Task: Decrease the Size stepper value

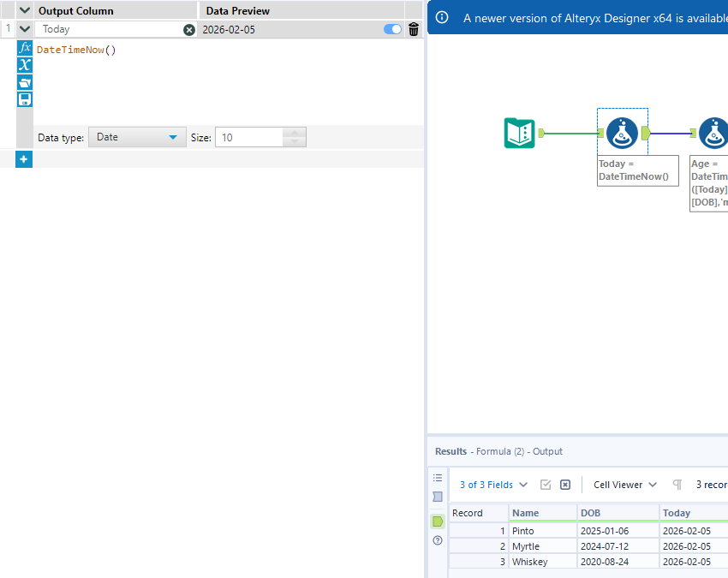Action: click(295, 142)
